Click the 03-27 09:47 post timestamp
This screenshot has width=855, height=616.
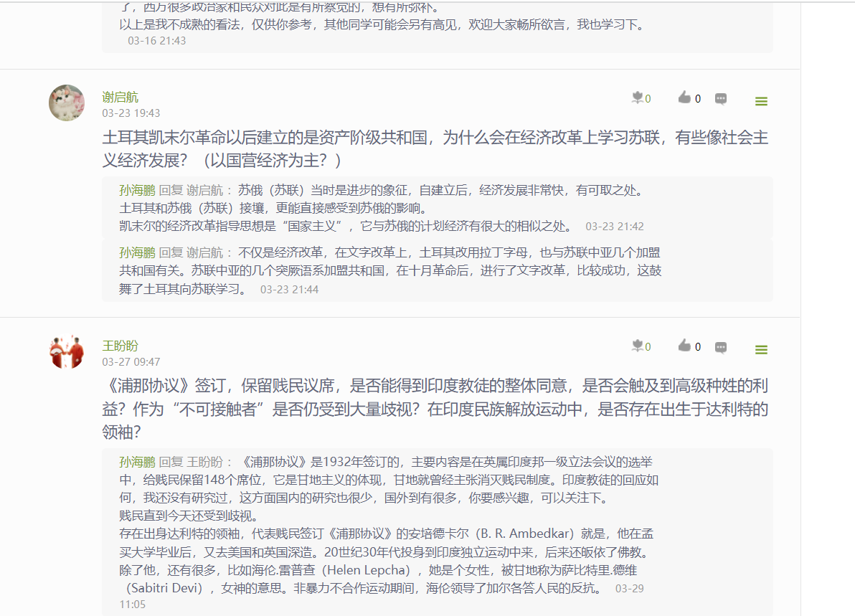[131, 361]
